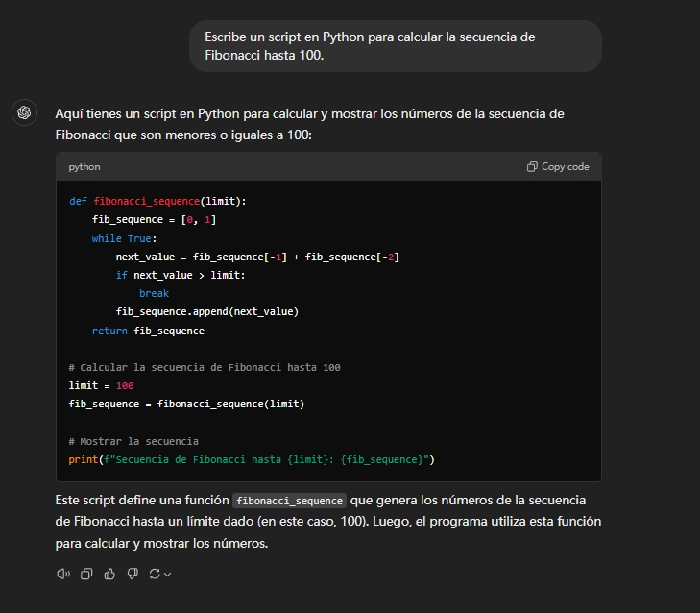Click the read aloud speaker icon
700x613 pixels.
tap(63, 574)
